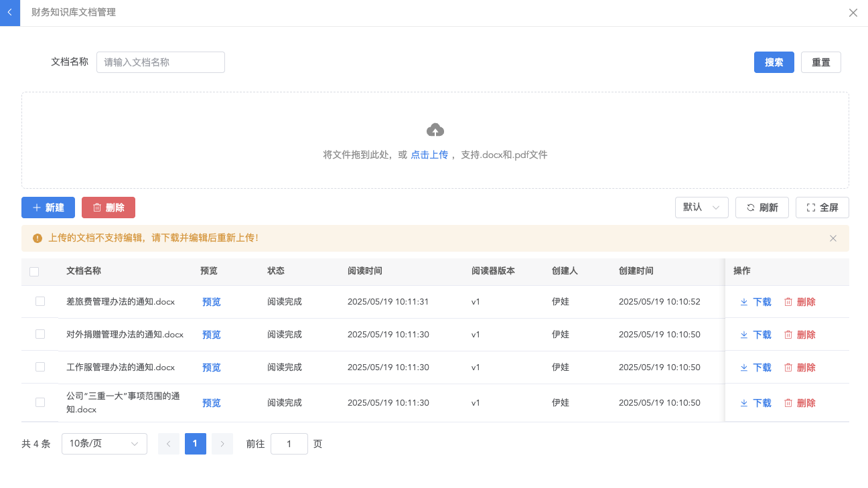The height and width of the screenshot is (488, 868).
Task: Click the 文档名称 column header
Action: coord(84,271)
